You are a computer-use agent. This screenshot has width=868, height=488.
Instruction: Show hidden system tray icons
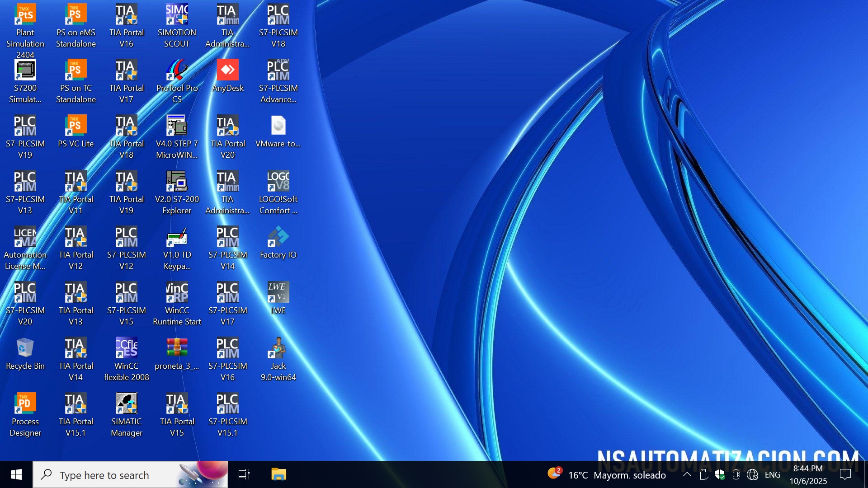[687, 474]
